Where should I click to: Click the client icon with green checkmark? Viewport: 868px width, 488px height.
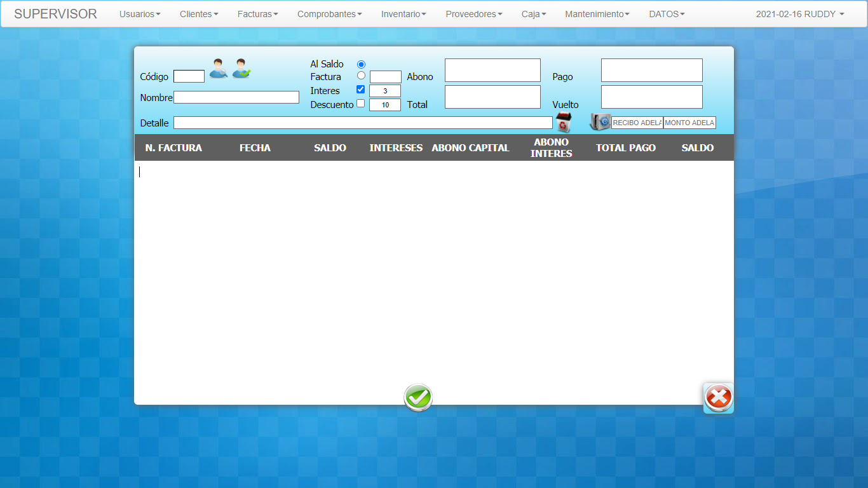coord(241,68)
